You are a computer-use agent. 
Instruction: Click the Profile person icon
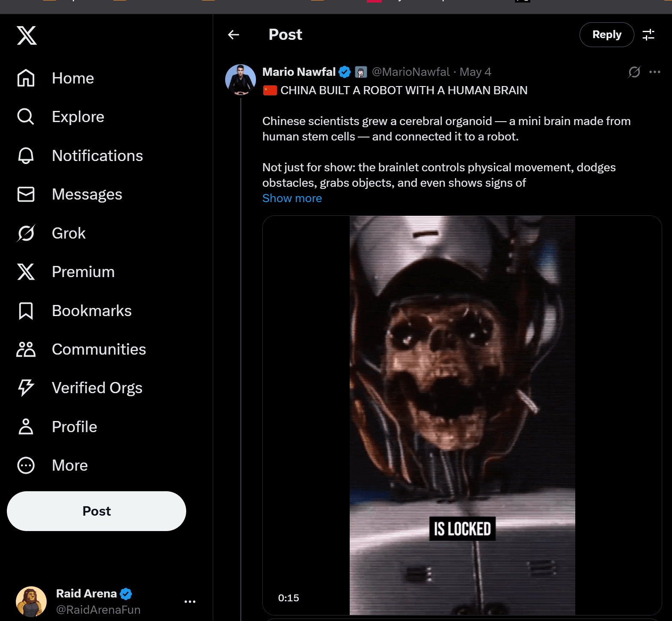coord(26,427)
